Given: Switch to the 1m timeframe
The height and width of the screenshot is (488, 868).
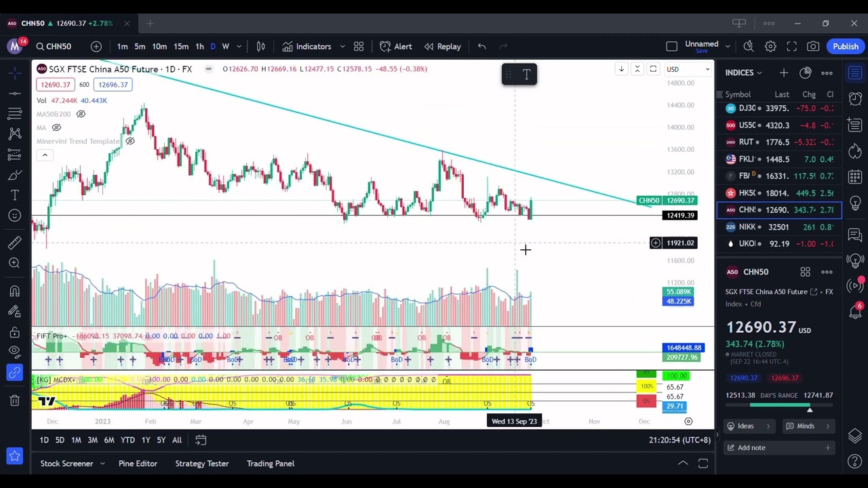Looking at the screenshot, I should [x=122, y=46].
